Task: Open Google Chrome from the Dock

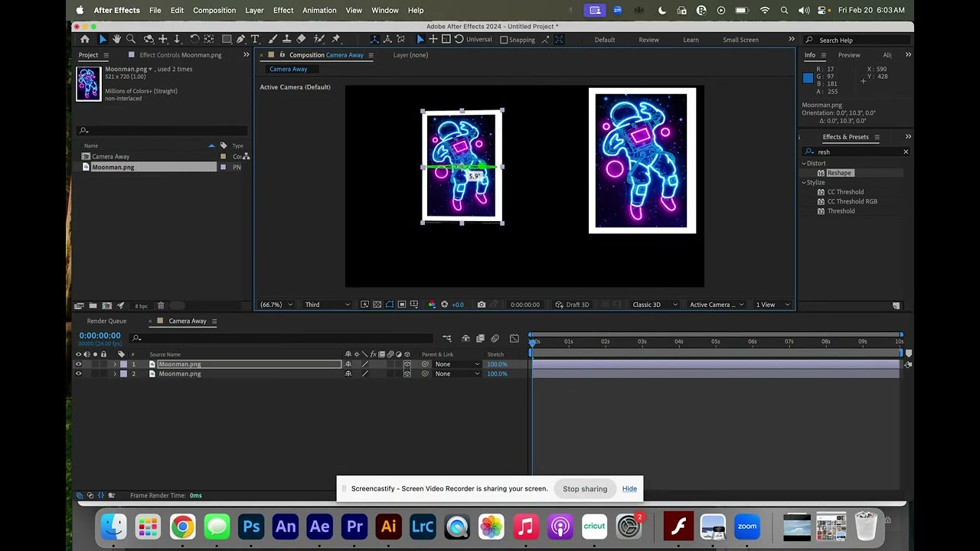Action: pos(182,527)
